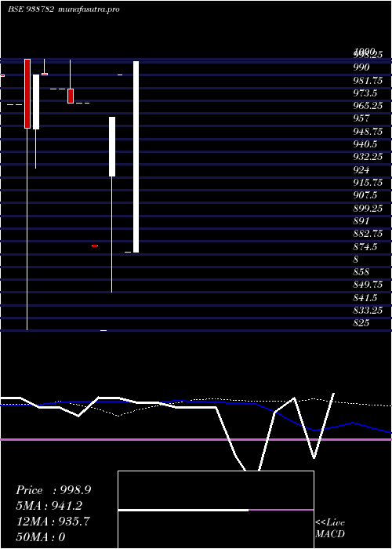Image resolution: width=392 pixels, height=549 pixels.
Task: Click the 990 price axis label
Action: pyautogui.click(x=361, y=67)
